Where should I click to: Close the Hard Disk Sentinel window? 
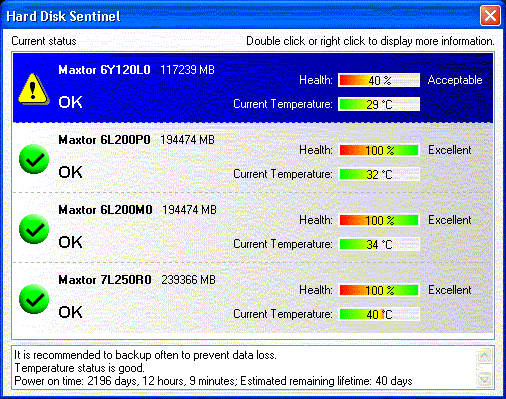(x=490, y=15)
